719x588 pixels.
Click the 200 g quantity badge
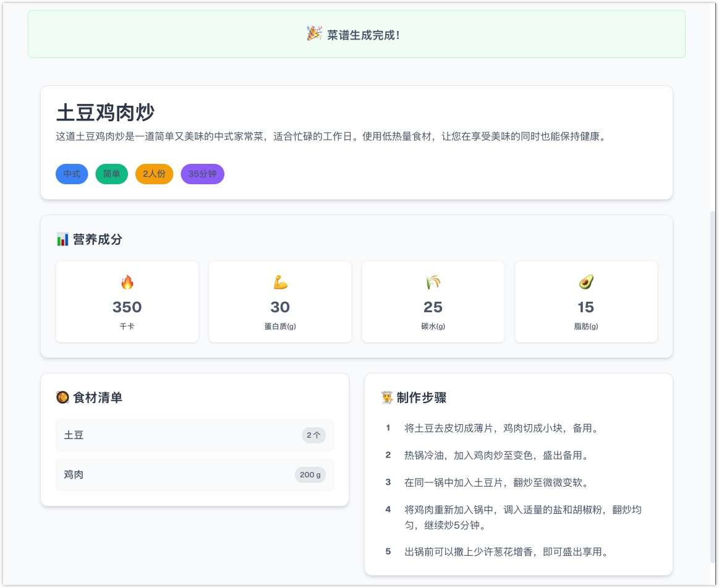(x=310, y=475)
